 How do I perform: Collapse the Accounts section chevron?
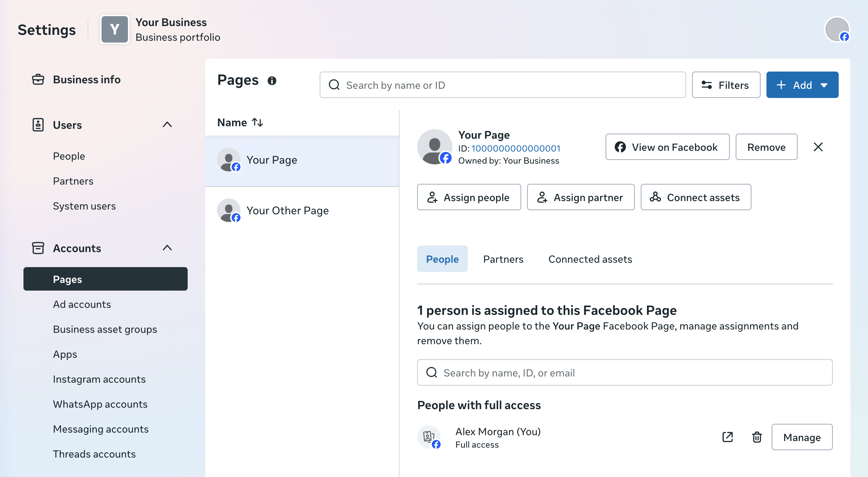tap(167, 248)
